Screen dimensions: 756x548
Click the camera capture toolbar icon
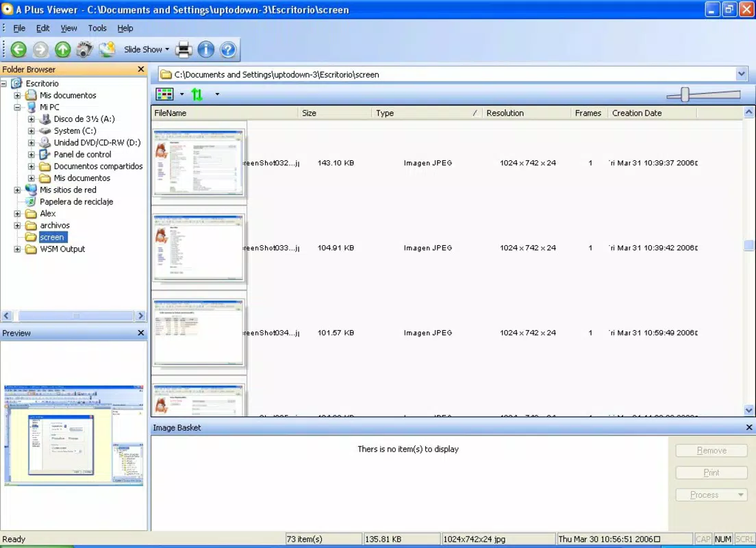click(85, 49)
